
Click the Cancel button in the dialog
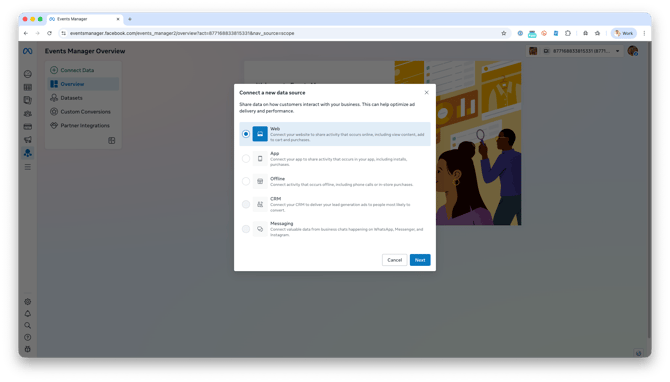[394, 260]
